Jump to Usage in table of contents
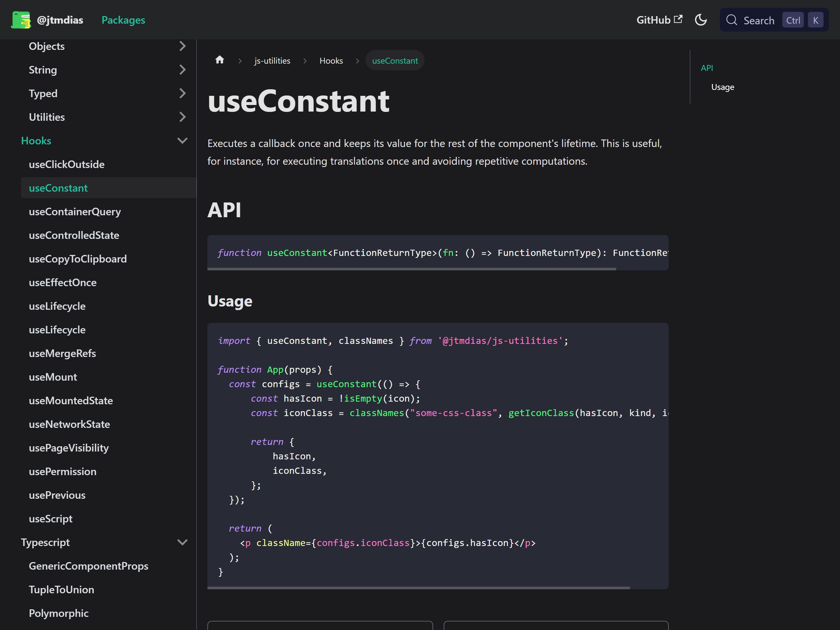 click(x=723, y=87)
